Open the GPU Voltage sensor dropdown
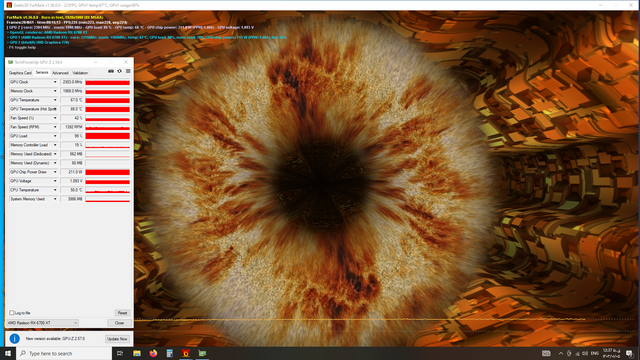This screenshot has width=640, height=360. [x=55, y=181]
